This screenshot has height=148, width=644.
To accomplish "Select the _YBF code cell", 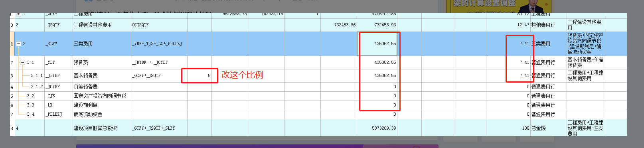I will tap(59, 63).
